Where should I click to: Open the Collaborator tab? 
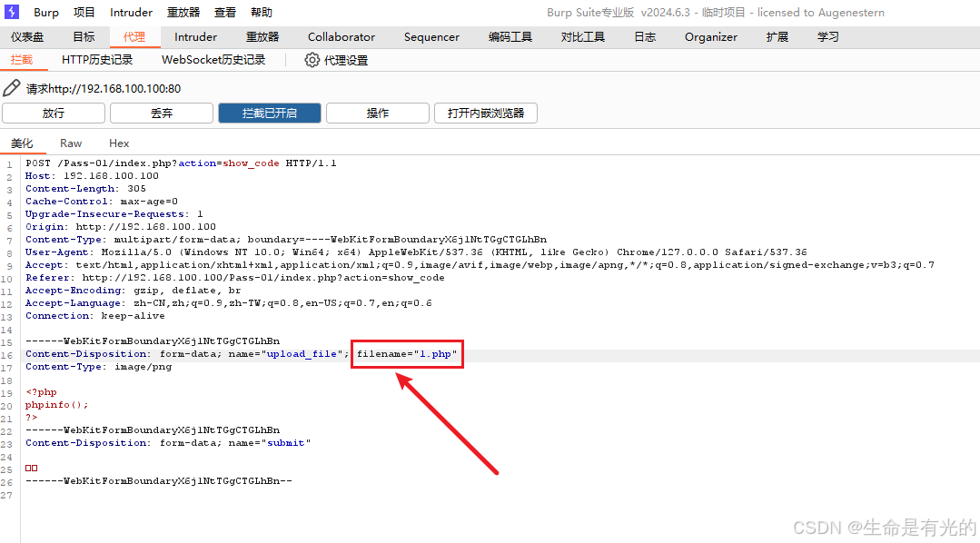(342, 37)
